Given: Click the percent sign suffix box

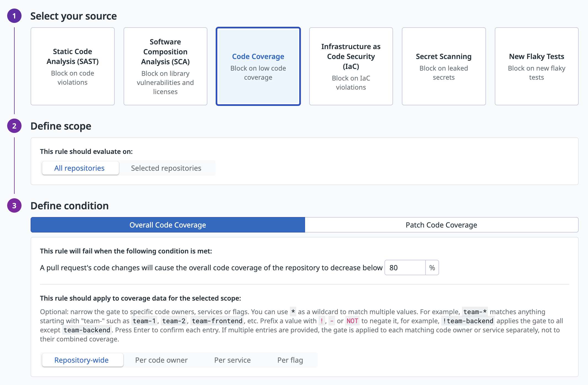Looking at the screenshot, I should 432,268.
